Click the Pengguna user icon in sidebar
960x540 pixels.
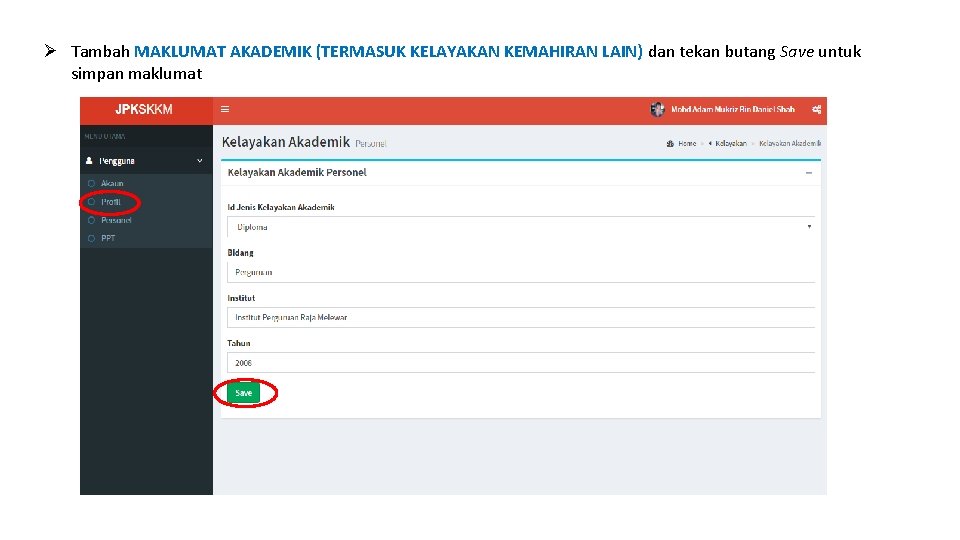pos(89,161)
